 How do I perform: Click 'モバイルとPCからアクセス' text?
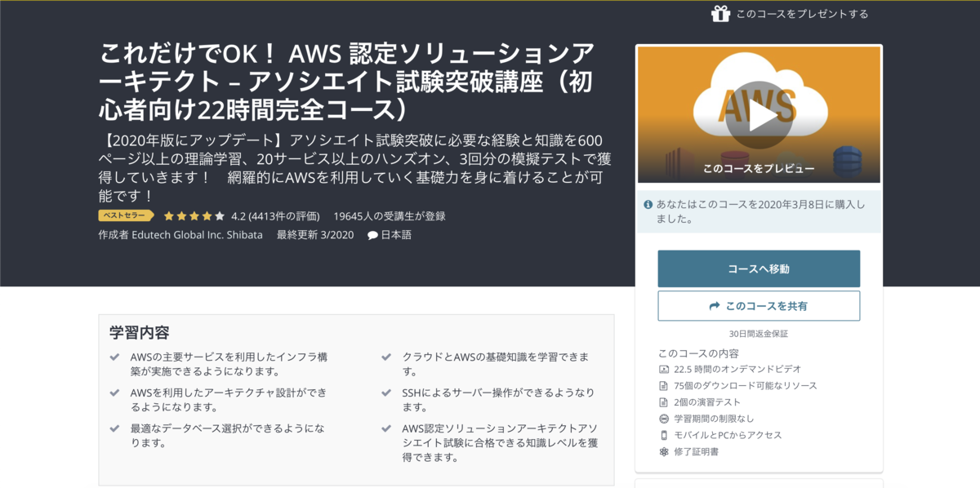[728, 435]
